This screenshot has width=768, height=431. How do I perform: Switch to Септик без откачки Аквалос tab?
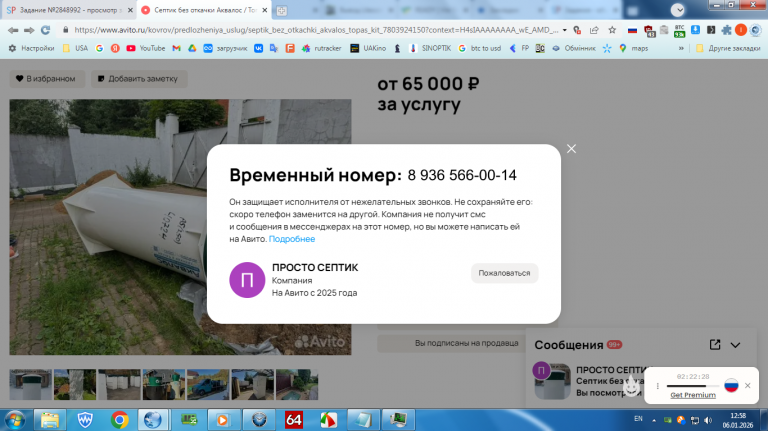(203, 10)
